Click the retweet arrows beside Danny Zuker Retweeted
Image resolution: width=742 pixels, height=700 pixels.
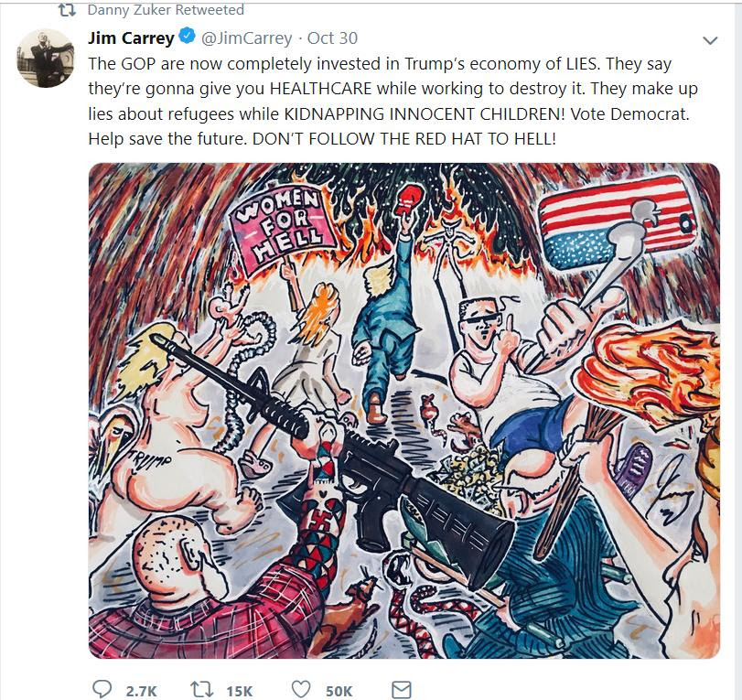click(67, 10)
